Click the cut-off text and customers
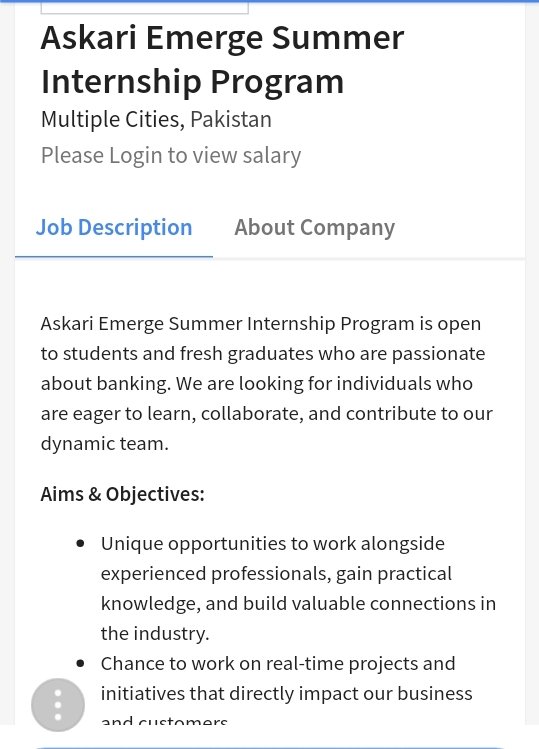Viewport: 539px width, 749px height. click(164, 720)
